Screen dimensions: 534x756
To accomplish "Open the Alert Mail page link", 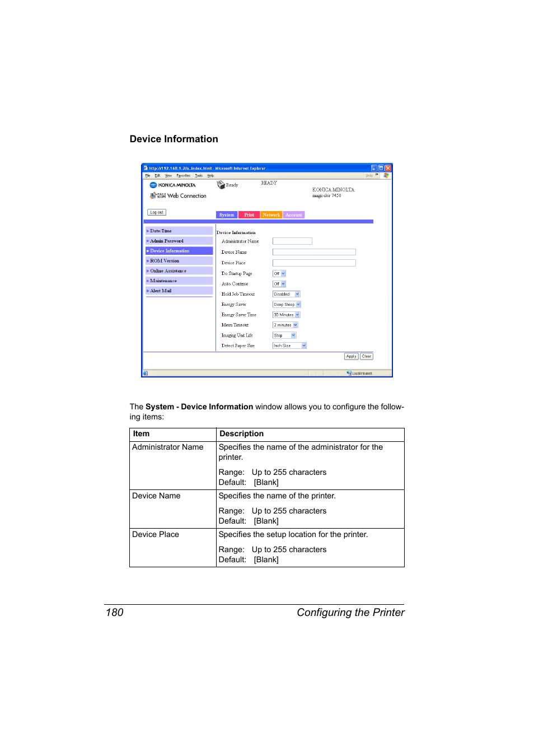I will 179,291.
